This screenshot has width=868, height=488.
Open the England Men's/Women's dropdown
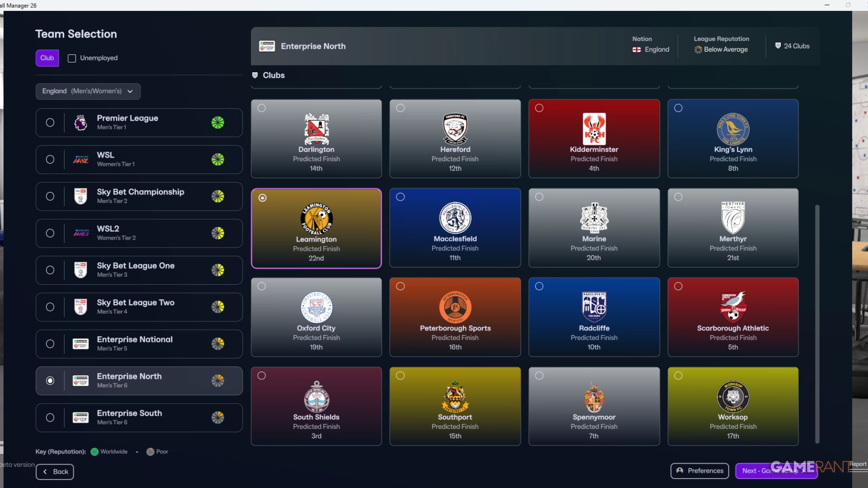pyautogui.click(x=88, y=91)
